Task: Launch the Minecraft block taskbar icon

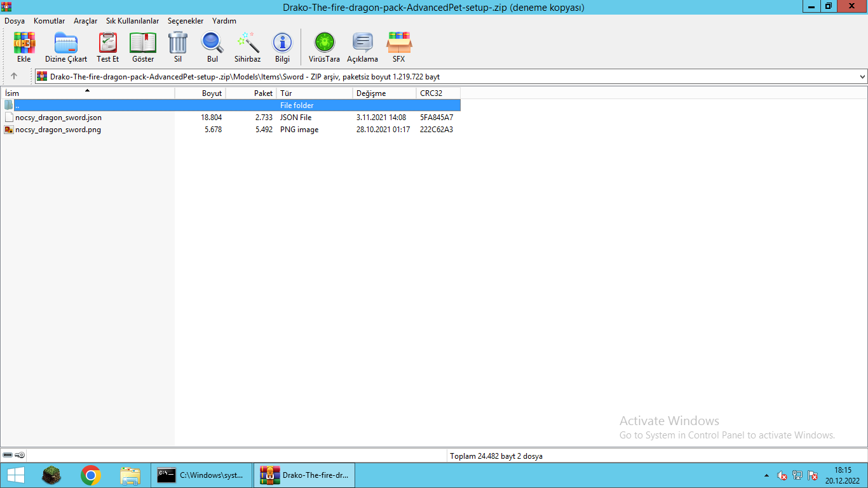Action: 51,475
